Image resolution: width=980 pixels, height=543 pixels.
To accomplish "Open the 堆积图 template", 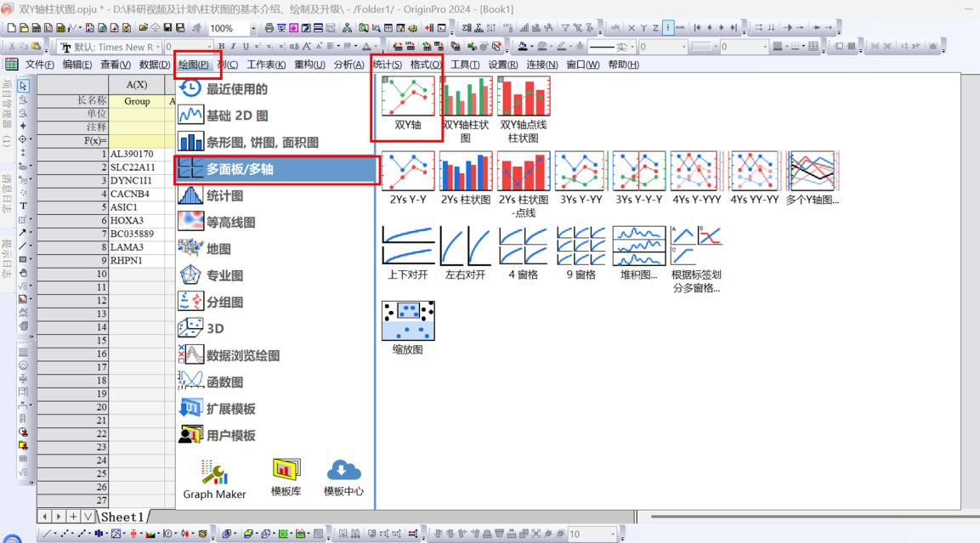I will pyautogui.click(x=639, y=253).
